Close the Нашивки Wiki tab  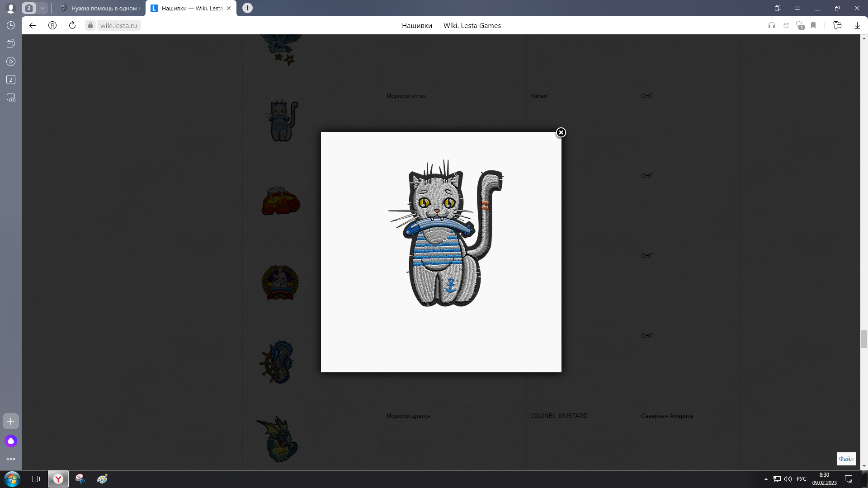(229, 8)
